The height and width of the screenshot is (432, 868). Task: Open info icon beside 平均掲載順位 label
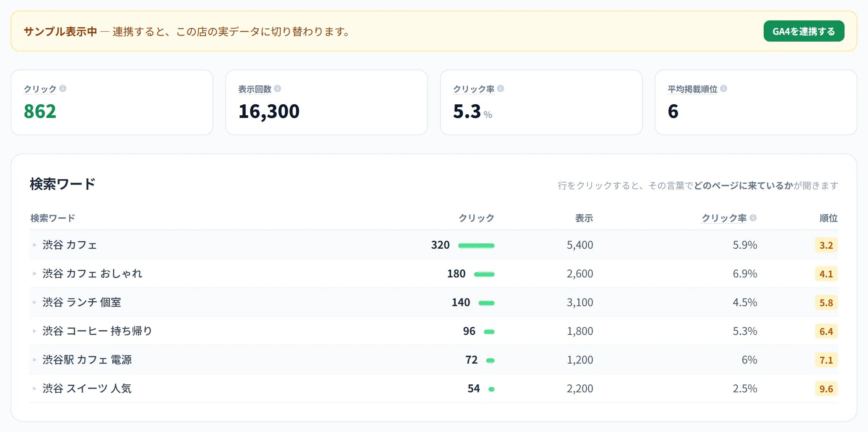click(724, 88)
